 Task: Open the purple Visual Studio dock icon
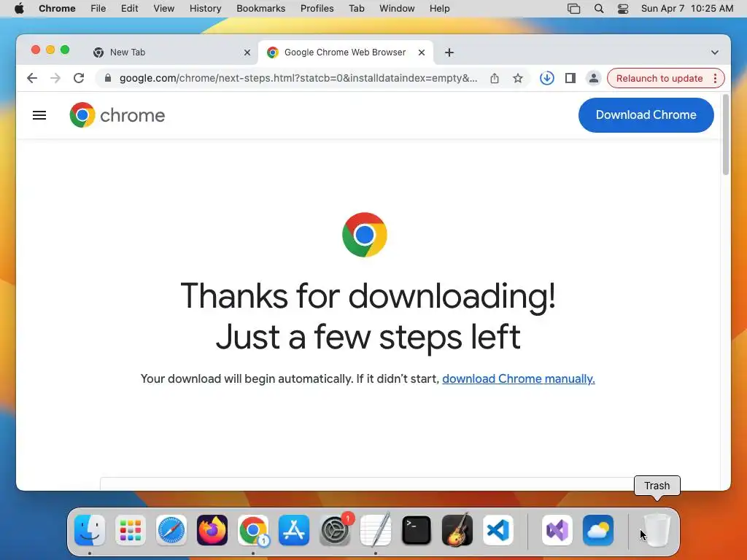(x=557, y=530)
